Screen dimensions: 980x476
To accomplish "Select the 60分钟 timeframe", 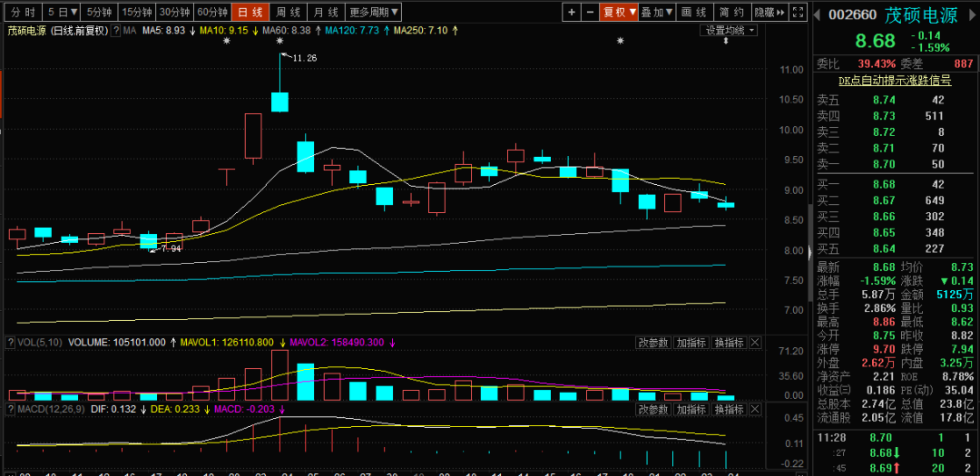I will pyautogui.click(x=211, y=12).
